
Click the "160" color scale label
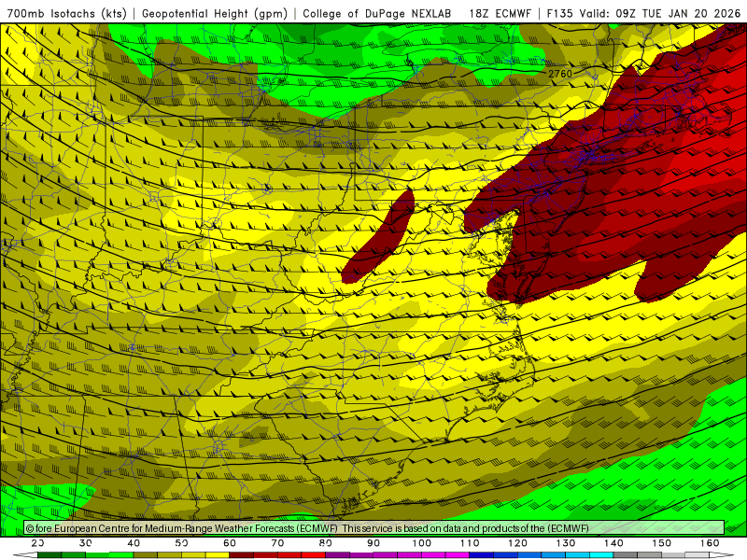710,543
